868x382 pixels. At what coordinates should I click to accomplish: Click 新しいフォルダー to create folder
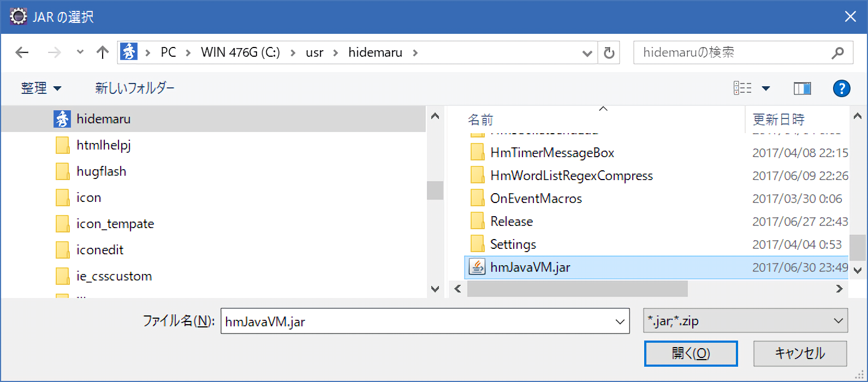point(134,88)
